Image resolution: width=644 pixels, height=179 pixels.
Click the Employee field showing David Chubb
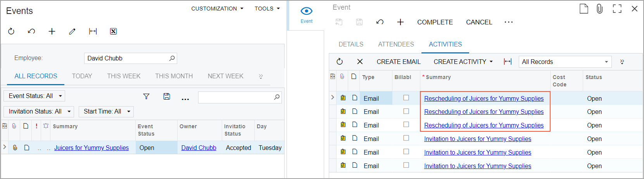pyautogui.click(x=126, y=58)
